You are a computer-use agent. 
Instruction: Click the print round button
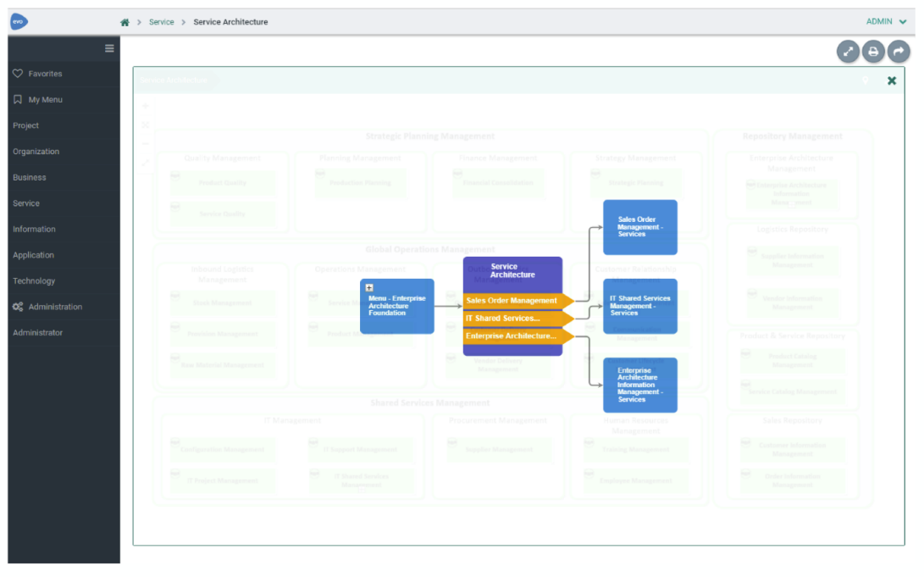coord(873,52)
